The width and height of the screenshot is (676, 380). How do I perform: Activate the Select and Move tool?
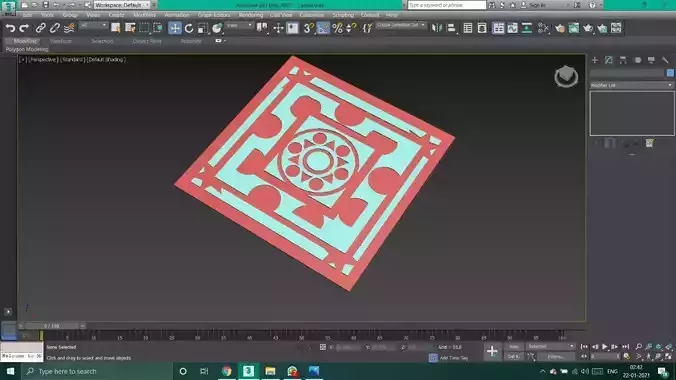point(175,28)
